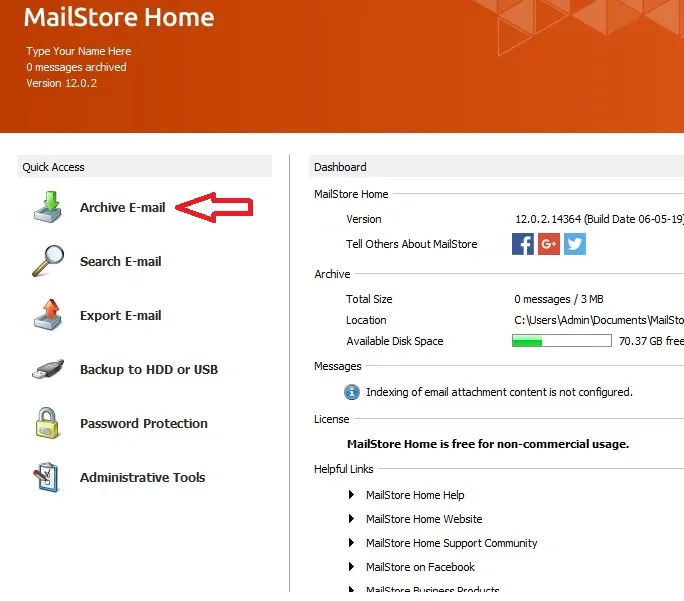Click the '70.37 GB free' text
684x601 pixels.
pyautogui.click(x=651, y=341)
